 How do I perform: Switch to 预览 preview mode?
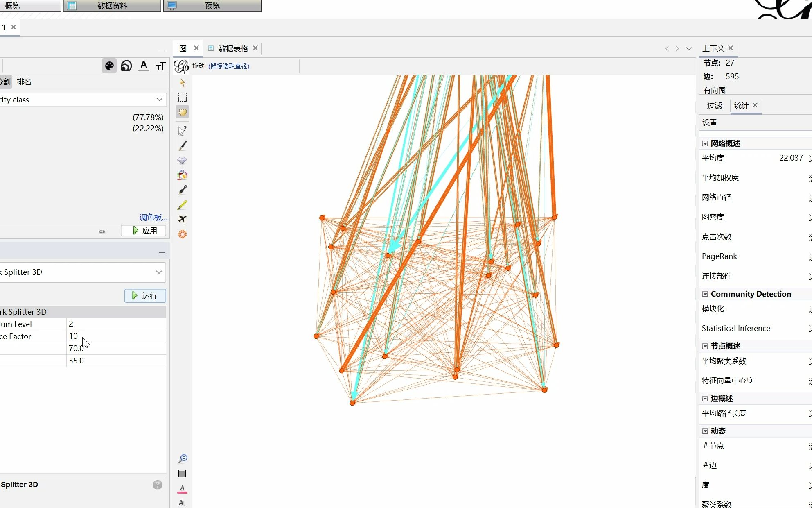click(212, 6)
